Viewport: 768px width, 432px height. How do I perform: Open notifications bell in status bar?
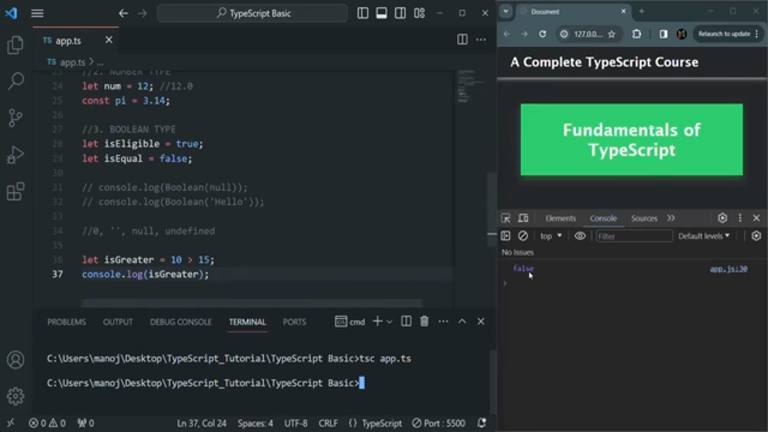(x=482, y=423)
